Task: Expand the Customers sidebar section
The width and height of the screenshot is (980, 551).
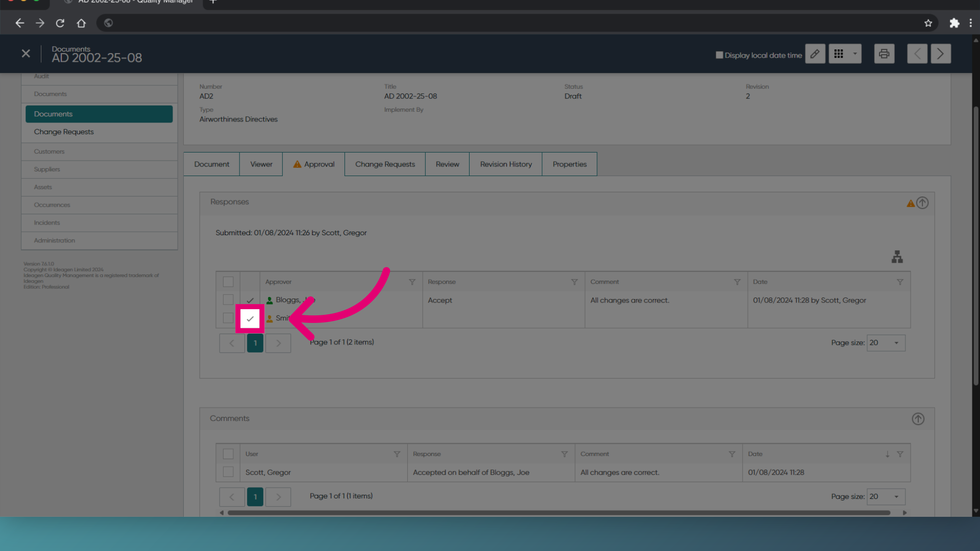Action: pos(99,152)
